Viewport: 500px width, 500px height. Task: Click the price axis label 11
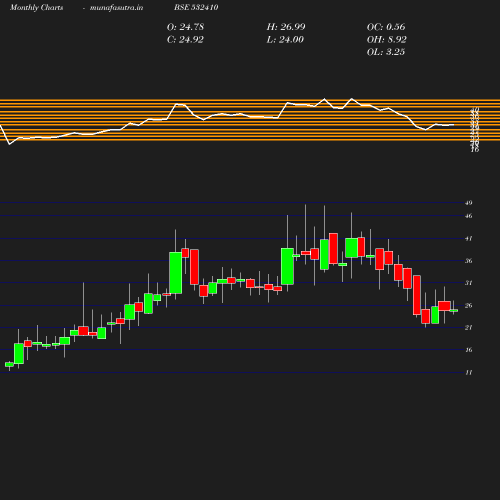click(x=469, y=373)
